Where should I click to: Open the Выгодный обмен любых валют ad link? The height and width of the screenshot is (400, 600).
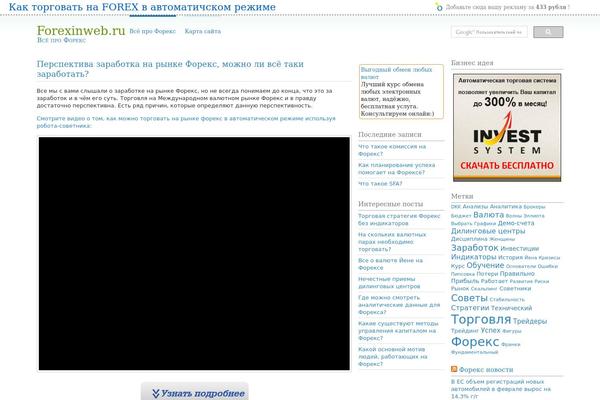pos(396,73)
